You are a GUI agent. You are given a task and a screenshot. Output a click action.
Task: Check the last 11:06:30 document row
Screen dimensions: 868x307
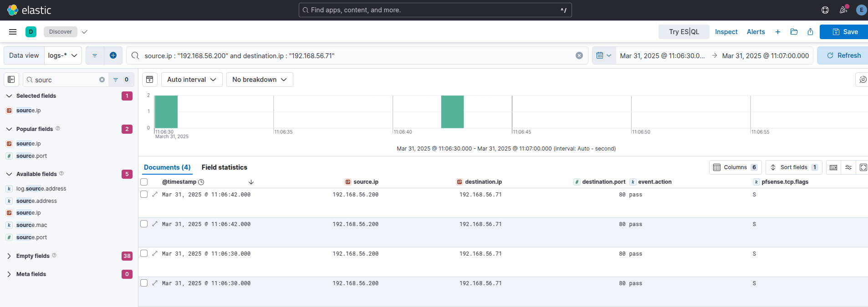(144, 283)
